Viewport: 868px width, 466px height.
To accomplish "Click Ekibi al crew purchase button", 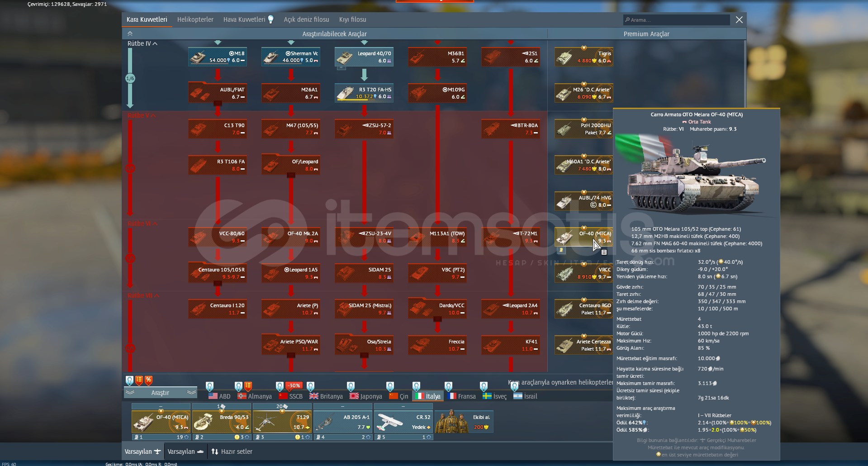I will click(464, 421).
